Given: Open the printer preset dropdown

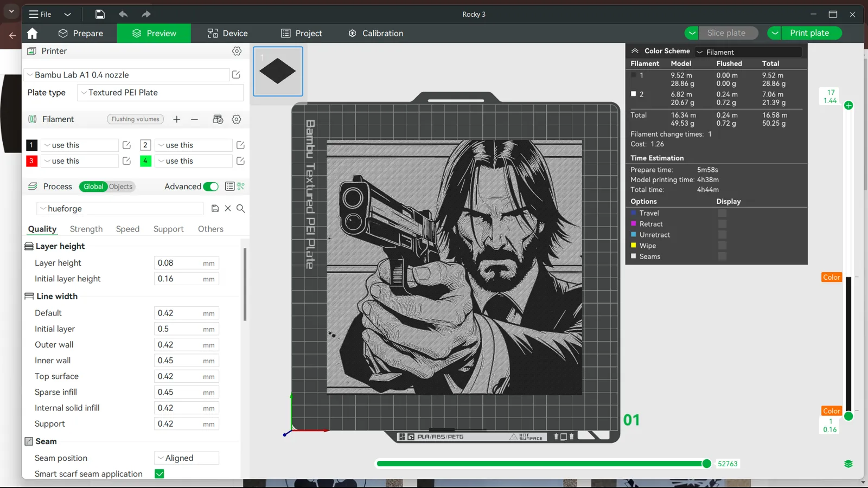Looking at the screenshot, I should [126, 75].
